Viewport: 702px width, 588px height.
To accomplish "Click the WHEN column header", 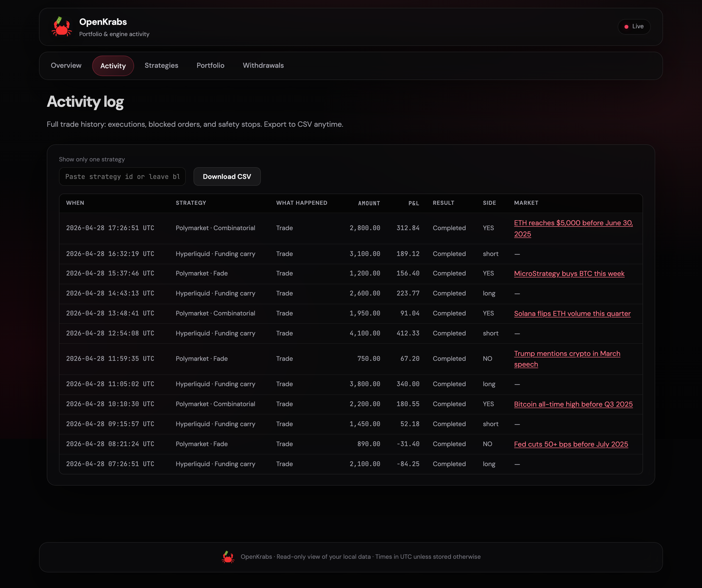I will click(x=75, y=203).
